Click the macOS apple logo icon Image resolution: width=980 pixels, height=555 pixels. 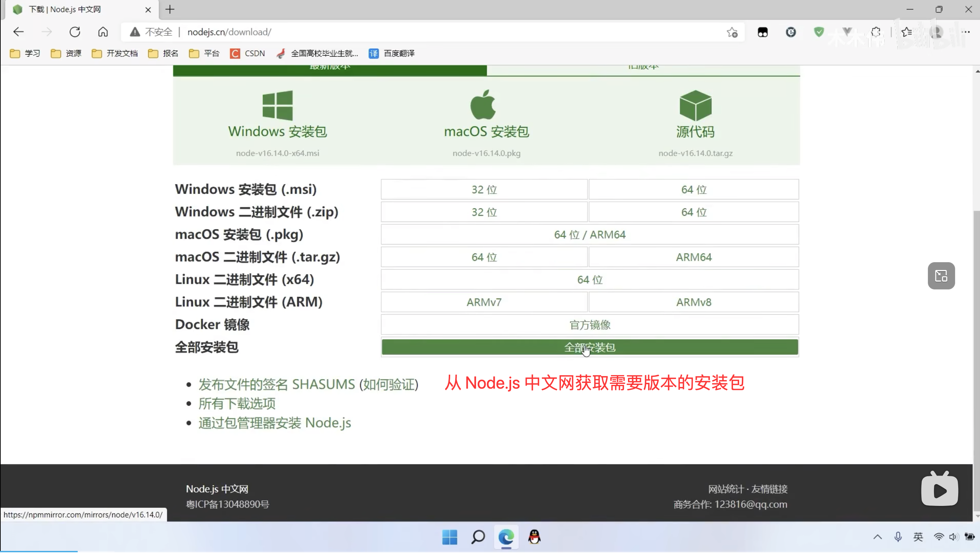(483, 106)
